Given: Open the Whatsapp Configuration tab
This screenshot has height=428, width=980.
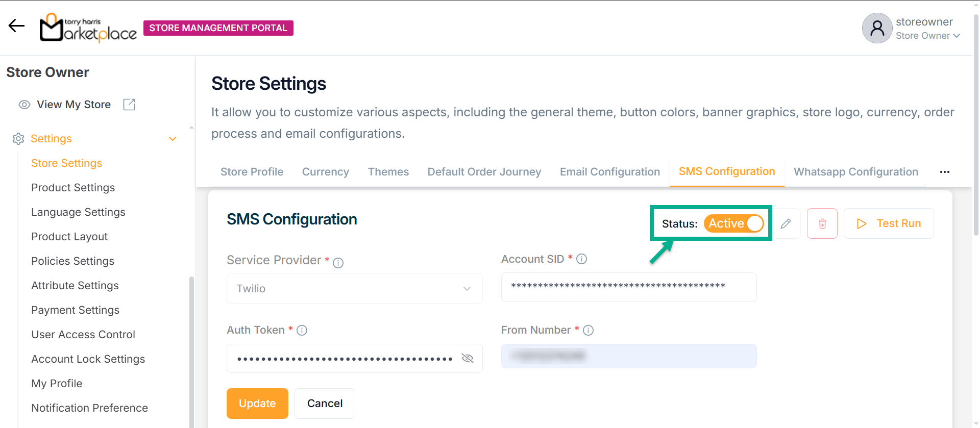Looking at the screenshot, I should (855, 172).
